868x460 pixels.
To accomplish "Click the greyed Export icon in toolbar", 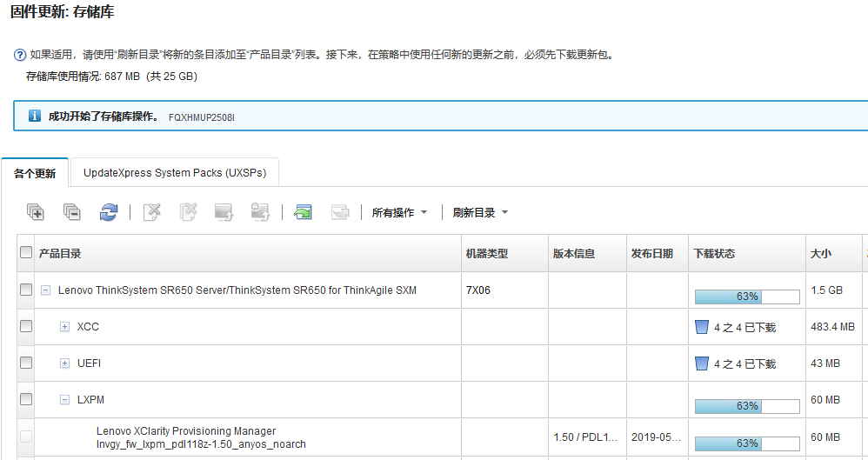I will pos(340,212).
